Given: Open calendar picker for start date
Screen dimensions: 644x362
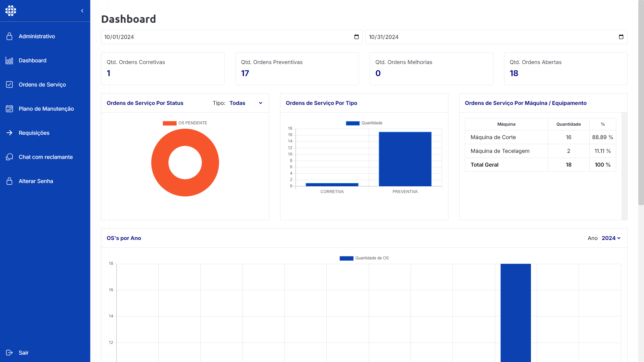Looking at the screenshot, I should 357,37.
